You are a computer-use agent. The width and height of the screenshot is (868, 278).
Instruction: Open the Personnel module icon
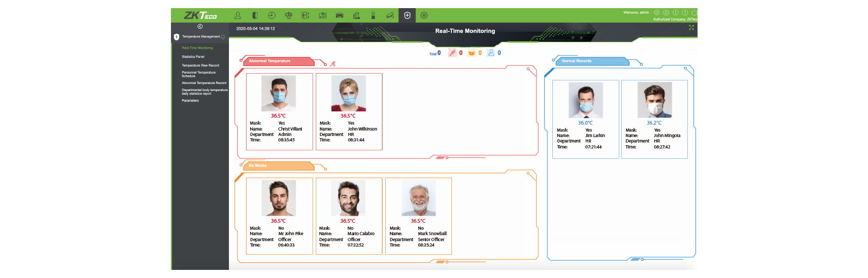(238, 15)
